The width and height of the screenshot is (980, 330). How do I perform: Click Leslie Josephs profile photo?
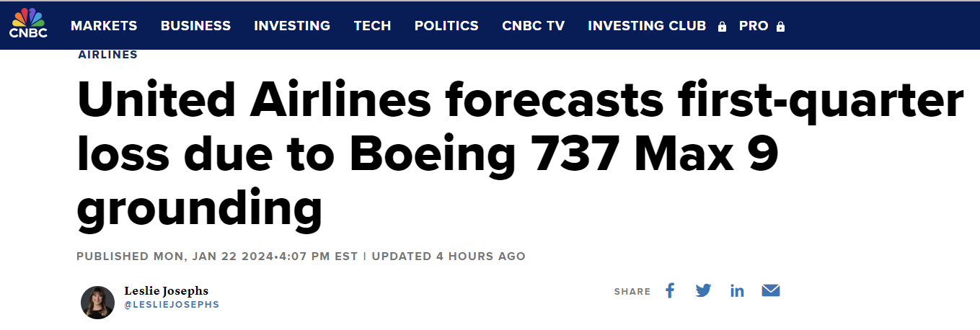coord(97,302)
